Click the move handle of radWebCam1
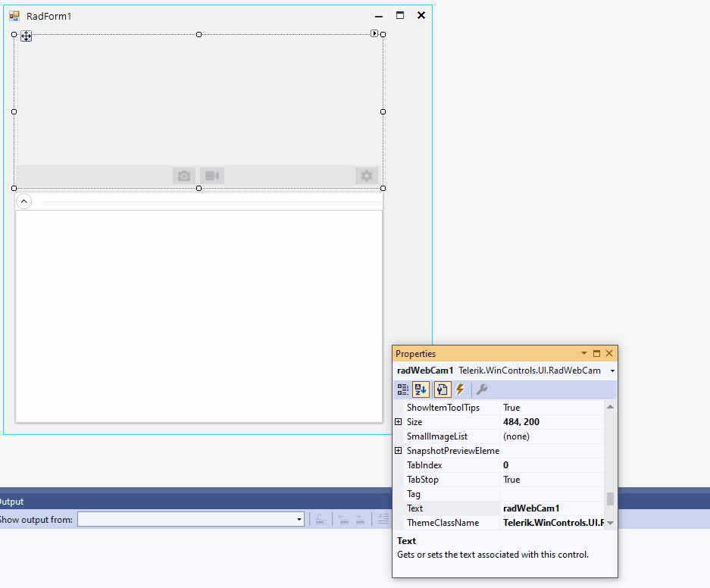The image size is (710, 588). (27, 36)
